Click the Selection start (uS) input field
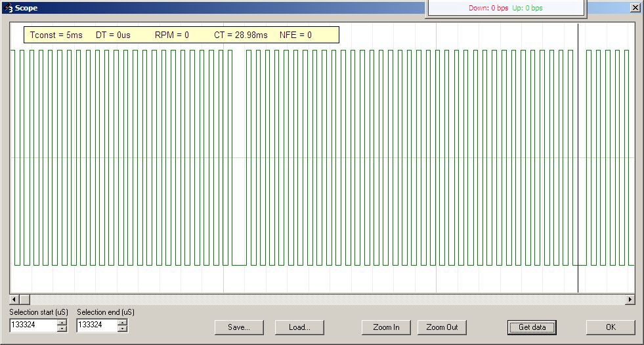Image resolution: width=644 pixels, height=345 pixels. 33,325
